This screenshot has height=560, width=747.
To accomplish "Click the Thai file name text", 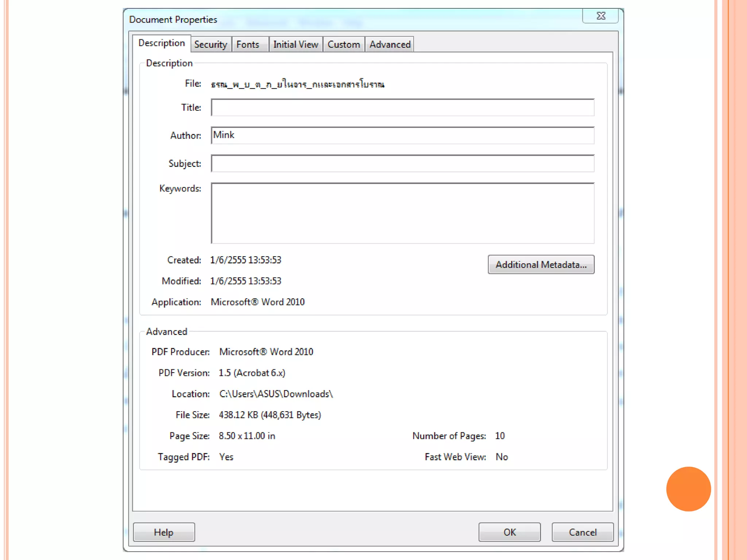I will pos(297,84).
